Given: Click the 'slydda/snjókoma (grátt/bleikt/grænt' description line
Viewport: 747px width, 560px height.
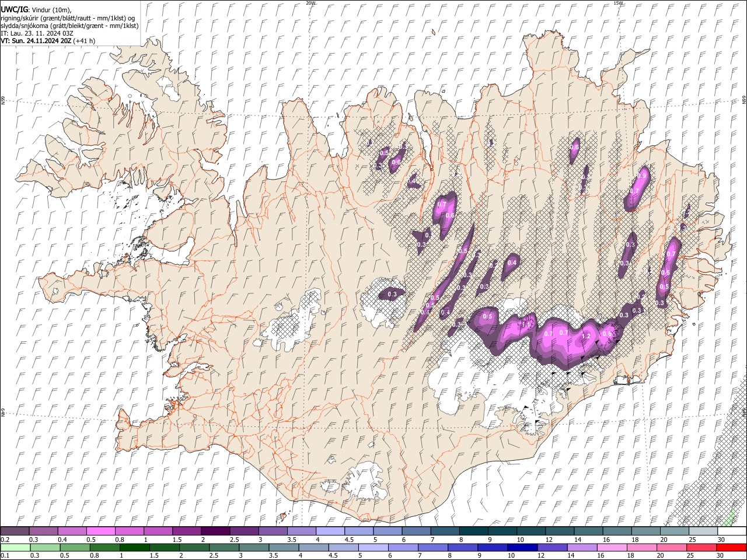Looking at the screenshot, I should [x=69, y=26].
